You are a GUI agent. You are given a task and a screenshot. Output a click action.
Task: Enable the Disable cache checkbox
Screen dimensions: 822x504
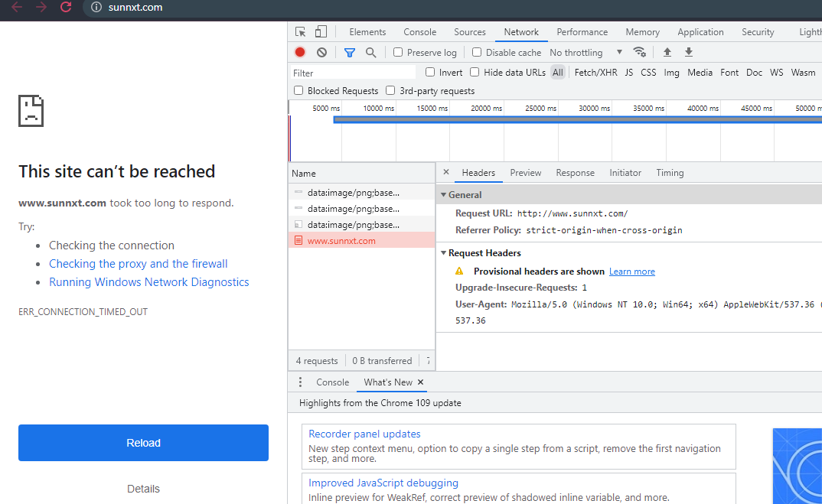(477, 52)
